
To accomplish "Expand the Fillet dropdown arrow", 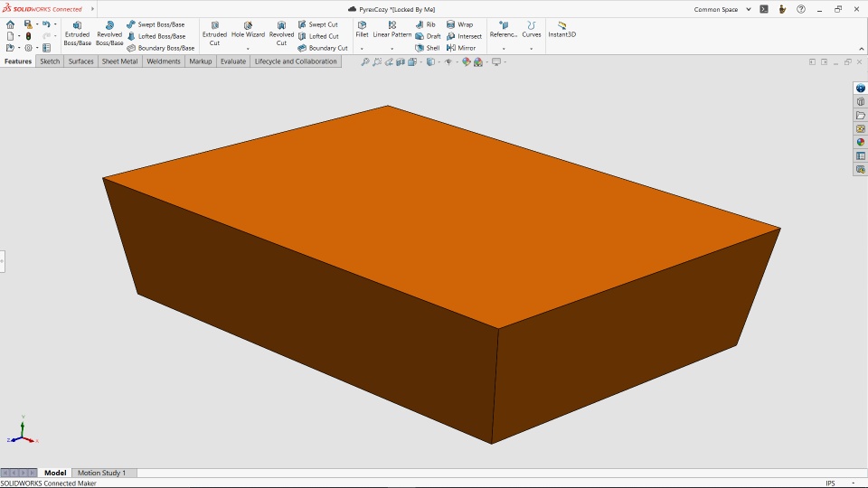I will [362, 49].
